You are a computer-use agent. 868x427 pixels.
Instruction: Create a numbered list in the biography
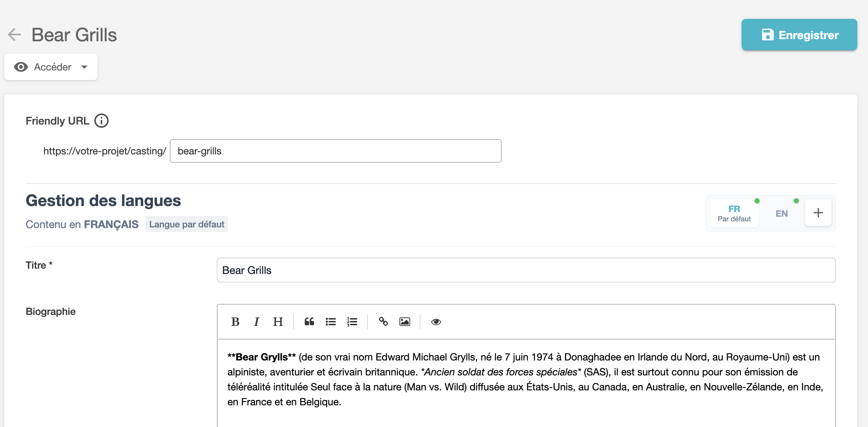tap(352, 322)
